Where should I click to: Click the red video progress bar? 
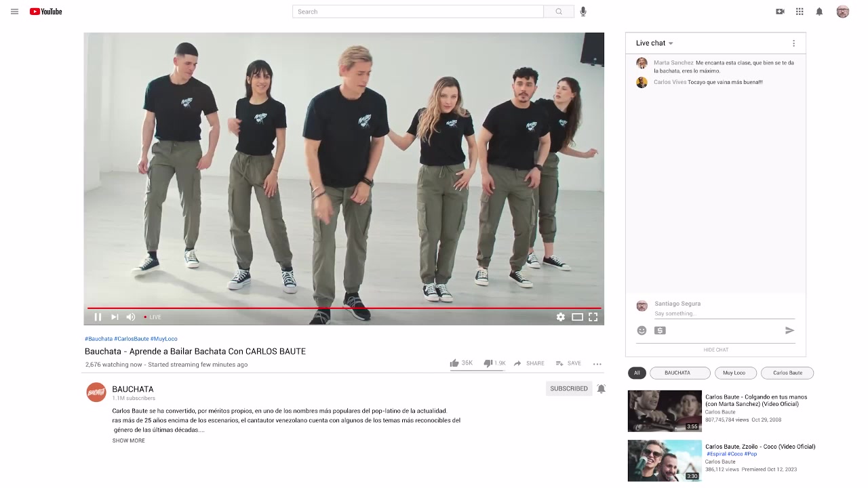(344, 308)
